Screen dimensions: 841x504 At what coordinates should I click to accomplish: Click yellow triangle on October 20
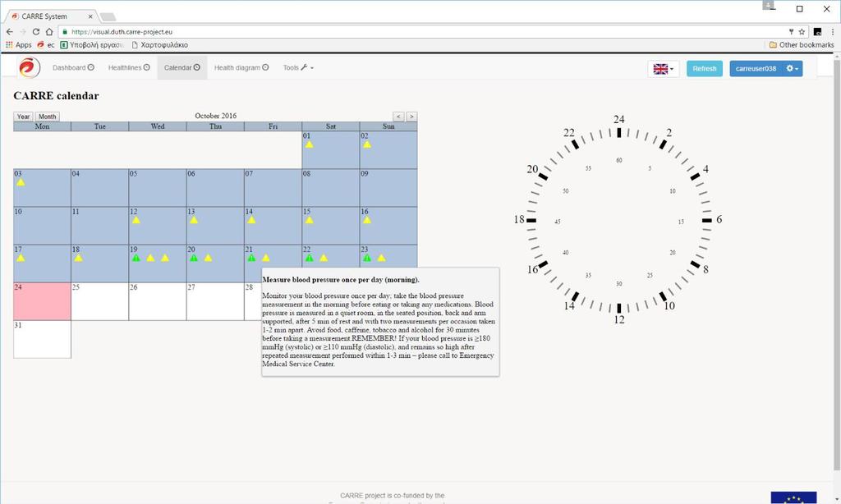(x=208, y=258)
